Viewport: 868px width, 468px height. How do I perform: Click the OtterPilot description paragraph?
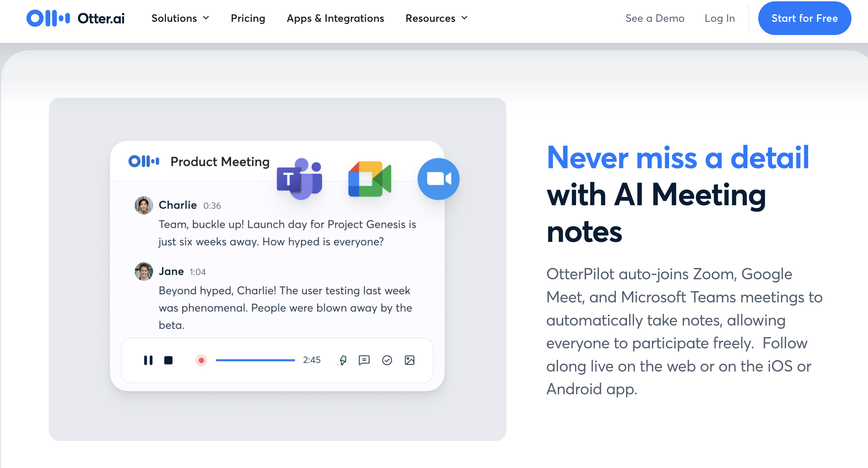(684, 331)
